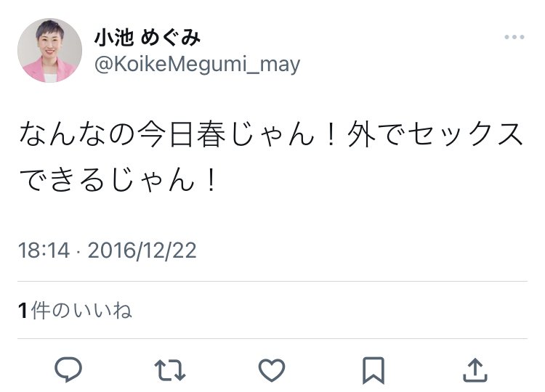Open the three-dot more options menu
545x392 pixels.
pos(514,37)
